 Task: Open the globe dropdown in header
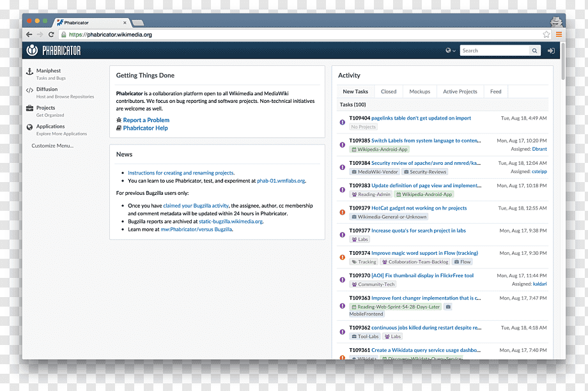(451, 50)
